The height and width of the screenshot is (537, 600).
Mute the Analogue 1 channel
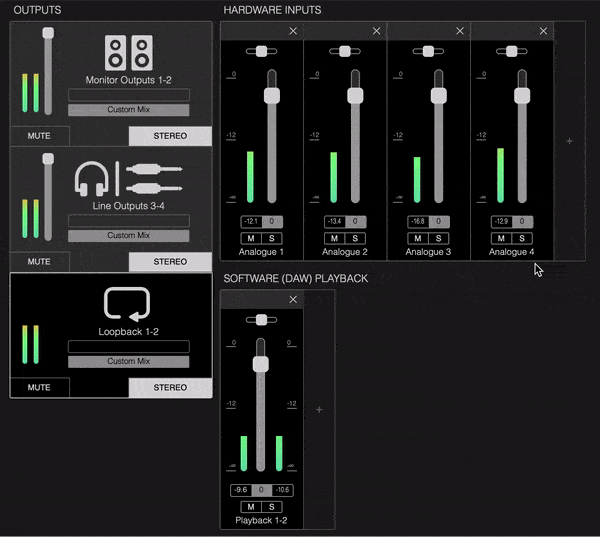(x=251, y=238)
